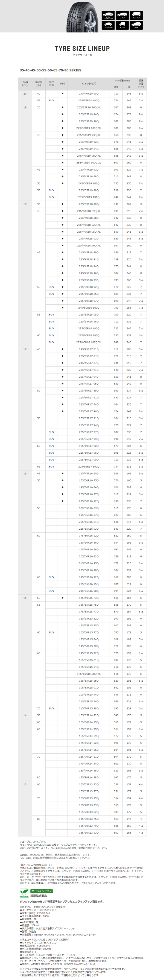Click the 環境配慮商品 heading text
164x980 pixels.
coord(39,896)
